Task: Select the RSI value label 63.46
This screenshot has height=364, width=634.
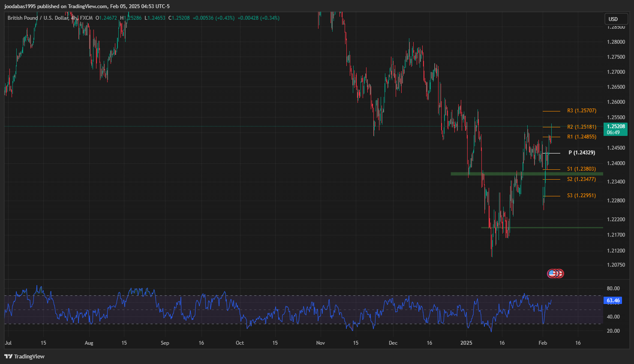Action: pyautogui.click(x=613, y=301)
